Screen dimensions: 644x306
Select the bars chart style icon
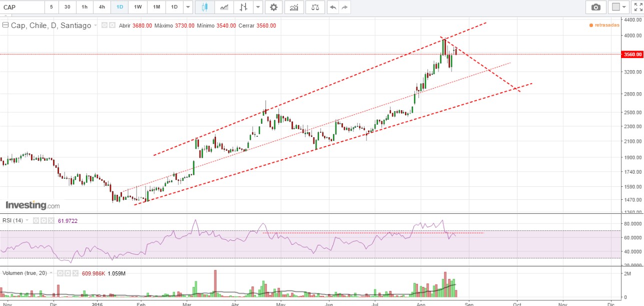[x=243, y=7]
